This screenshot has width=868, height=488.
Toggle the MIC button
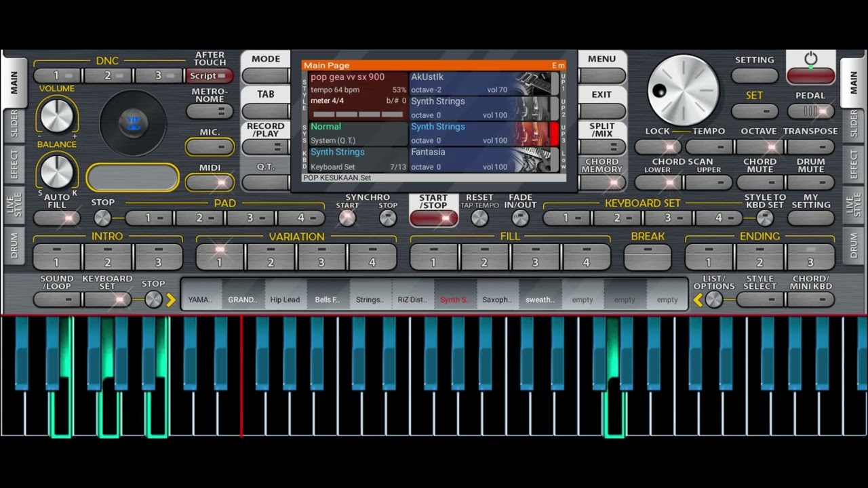[x=210, y=147]
